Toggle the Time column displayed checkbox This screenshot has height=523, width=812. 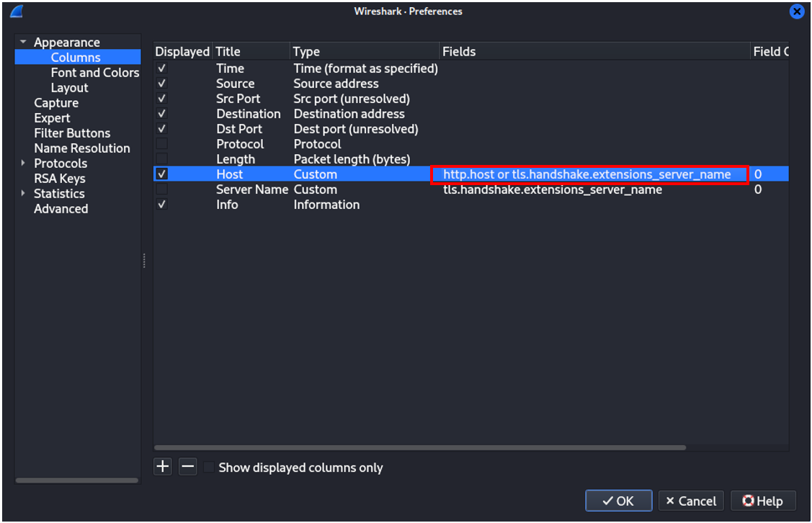pyautogui.click(x=162, y=68)
